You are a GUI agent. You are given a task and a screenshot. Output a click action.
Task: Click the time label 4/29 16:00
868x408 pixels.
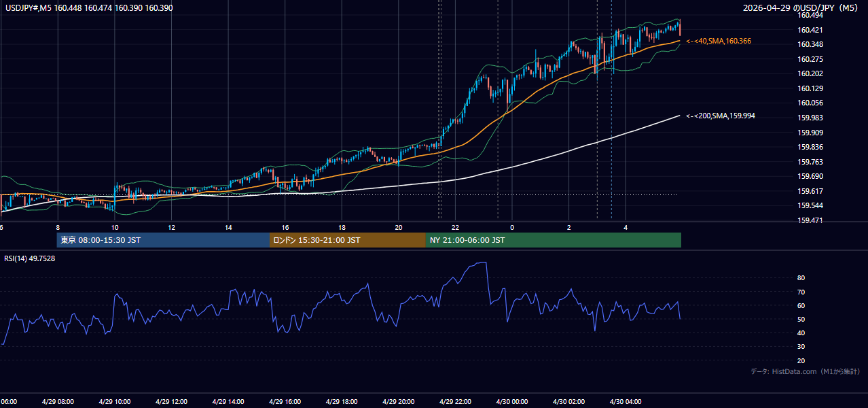[x=285, y=402]
